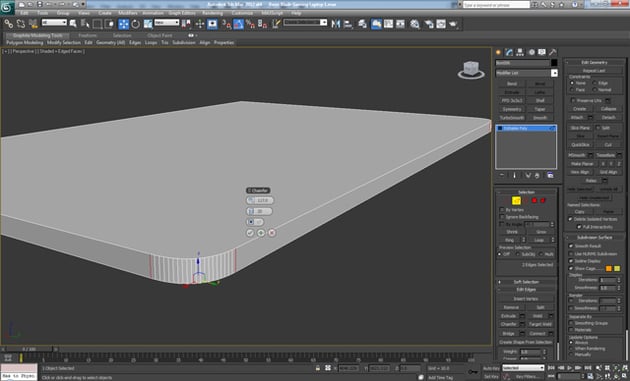Select Vertex sub-object level

[x=507, y=201]
